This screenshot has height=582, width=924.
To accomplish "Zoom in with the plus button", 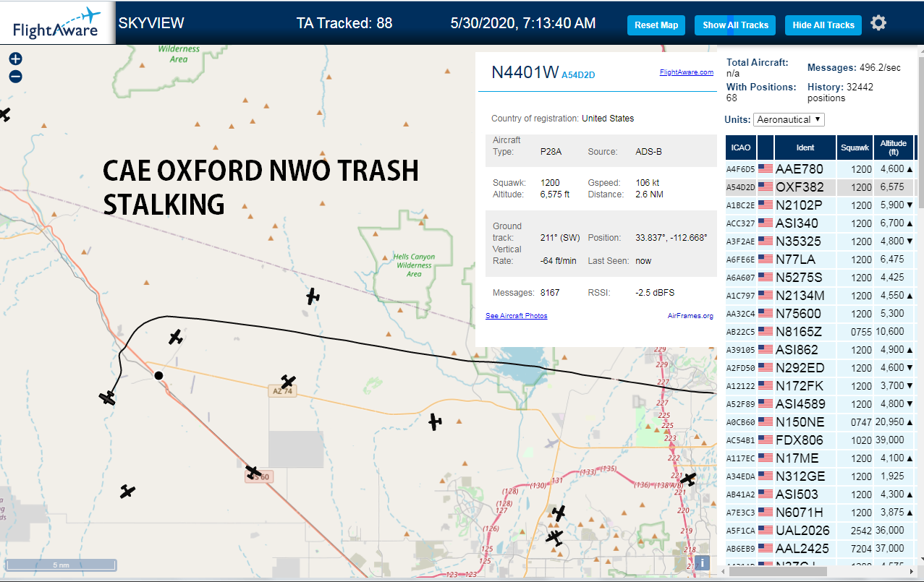I will [x=15, y=59].
